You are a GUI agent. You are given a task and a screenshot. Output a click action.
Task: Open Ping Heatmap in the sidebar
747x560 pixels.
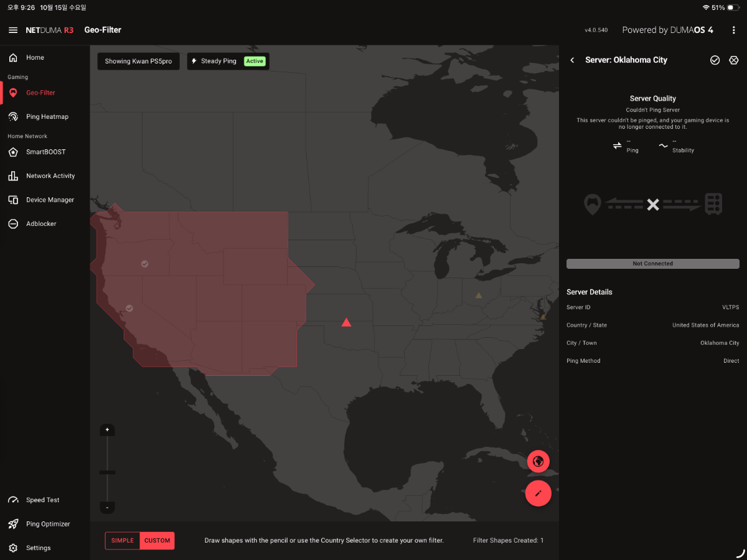(47, 116)
